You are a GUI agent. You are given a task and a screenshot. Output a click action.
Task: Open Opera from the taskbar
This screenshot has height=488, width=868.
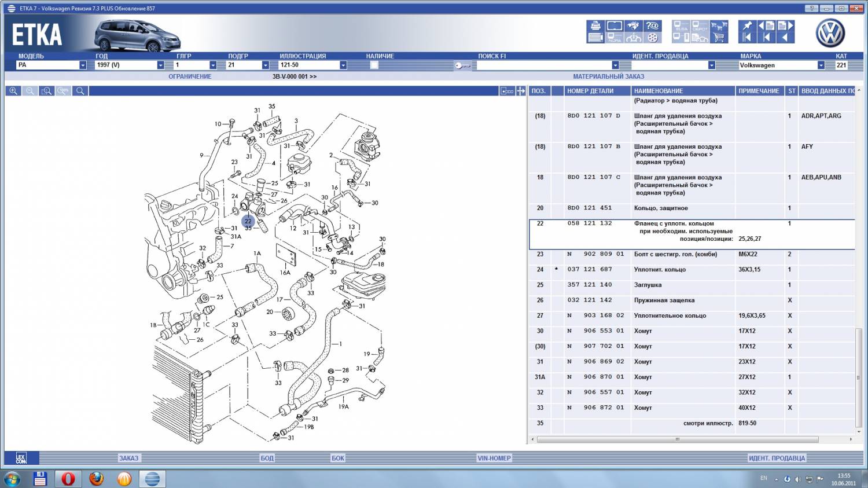coord(68,479)
